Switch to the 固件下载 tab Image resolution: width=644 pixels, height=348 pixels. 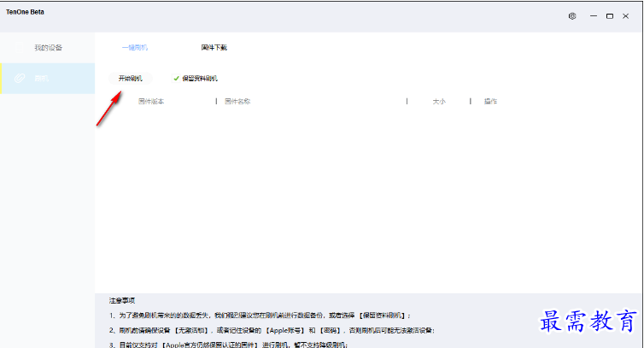tap(214, 48)
